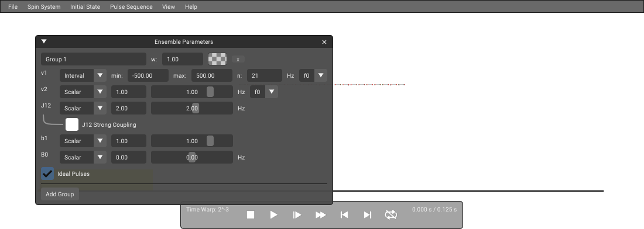
Task: Open the v2 Scalar type dropdown
Action: point(83,92)
